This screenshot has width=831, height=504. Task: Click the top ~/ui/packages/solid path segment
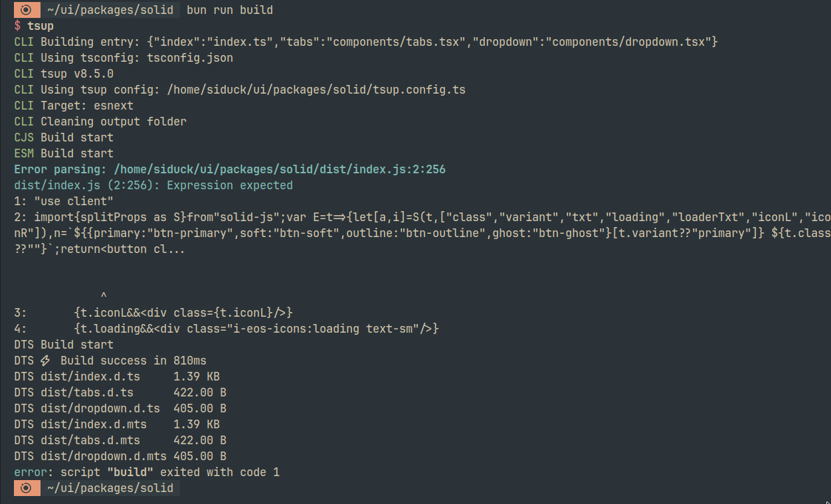coord(110,10)
